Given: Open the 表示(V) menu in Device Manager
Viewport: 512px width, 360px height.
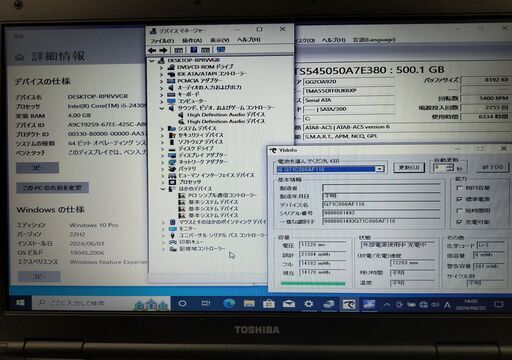Looking at the screenshot, I should pos(220,40).
